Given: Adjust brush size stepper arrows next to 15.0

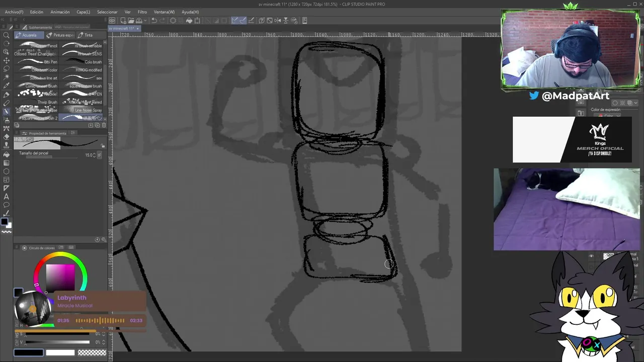Looking at the screenshot, I should [94, 155].
